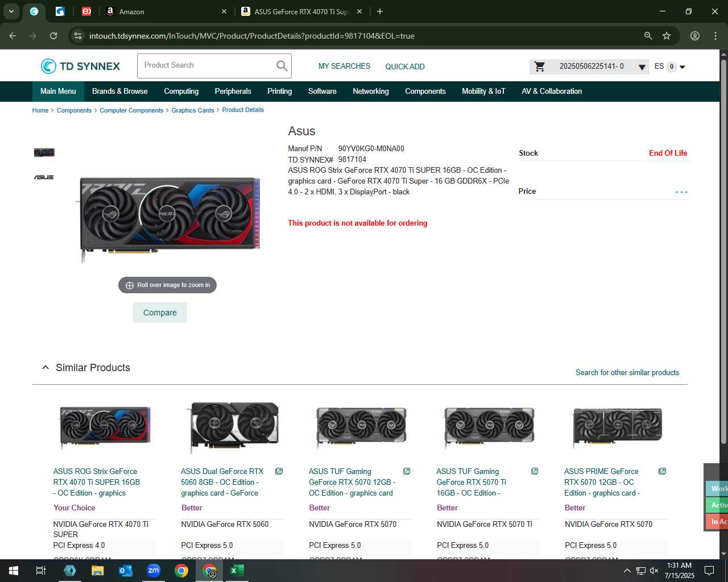Image resolution: width=728 pixels, height=582 pixels.
Task: View site information icon in address bar
Action: (78, 36)
